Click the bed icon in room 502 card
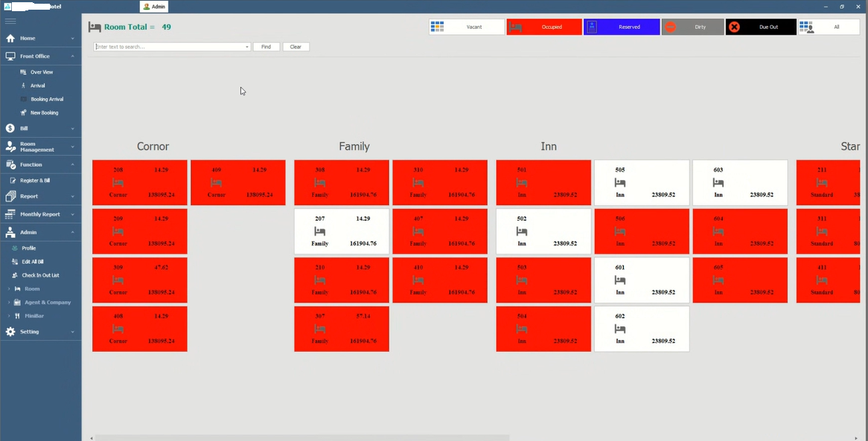This screenshot has width=868, height=441. point(521,231)
